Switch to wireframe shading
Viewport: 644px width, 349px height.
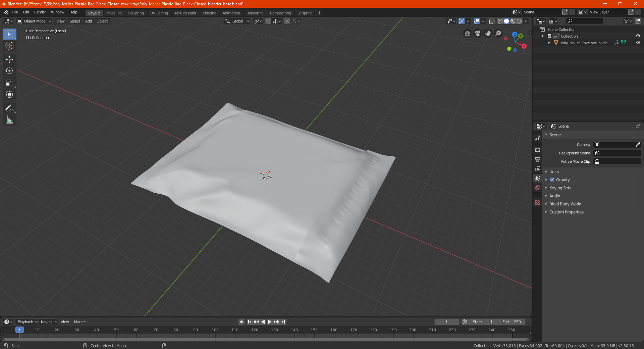pos(500,21)
